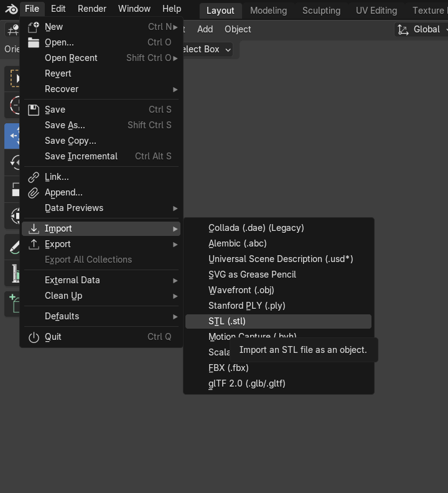Choose Save As... menu entry
Screen dimensions: 448x493
coord(101,125)
